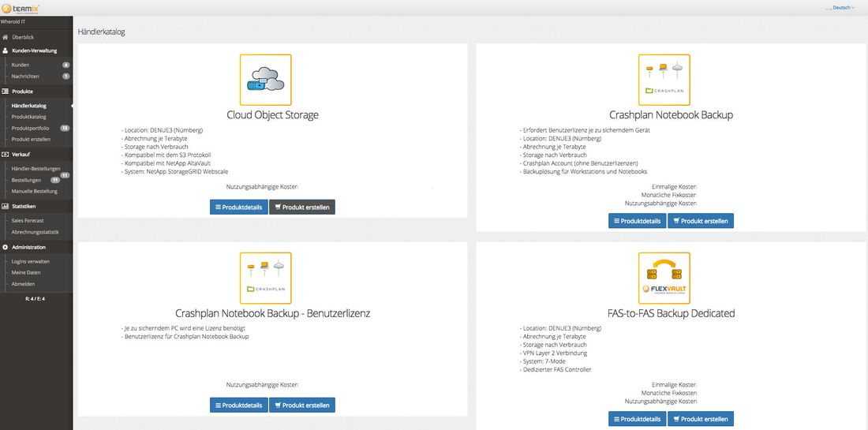Click Produkt erstellen for Crashplan Notebook Backup
The height and width of the screenshot is (430, 868).
(x=701, y=221)
